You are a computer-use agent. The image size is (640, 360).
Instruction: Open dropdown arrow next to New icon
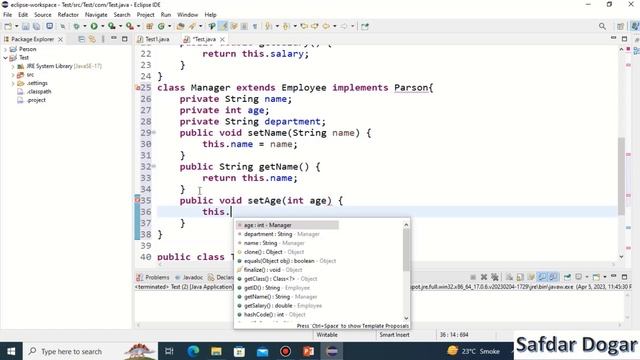tap(17, 26)
